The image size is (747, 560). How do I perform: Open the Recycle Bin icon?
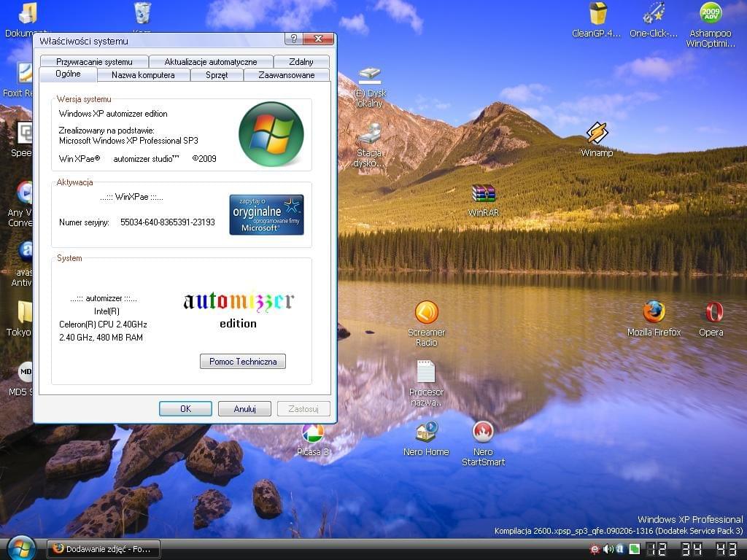point(143,13)
